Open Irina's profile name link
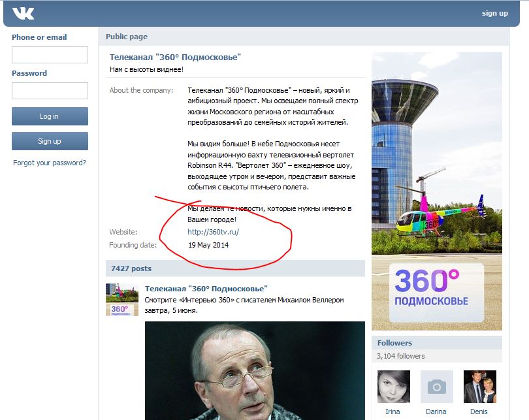 point(394,412)
